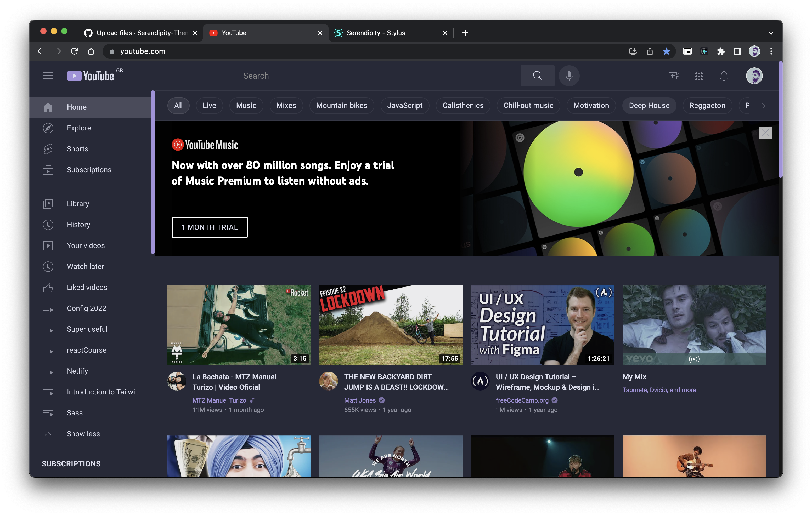This screenshot has width=812, height=516.
Task: Click the Create video camera icon
Action: pyautogui.click(x=673, y=76)
